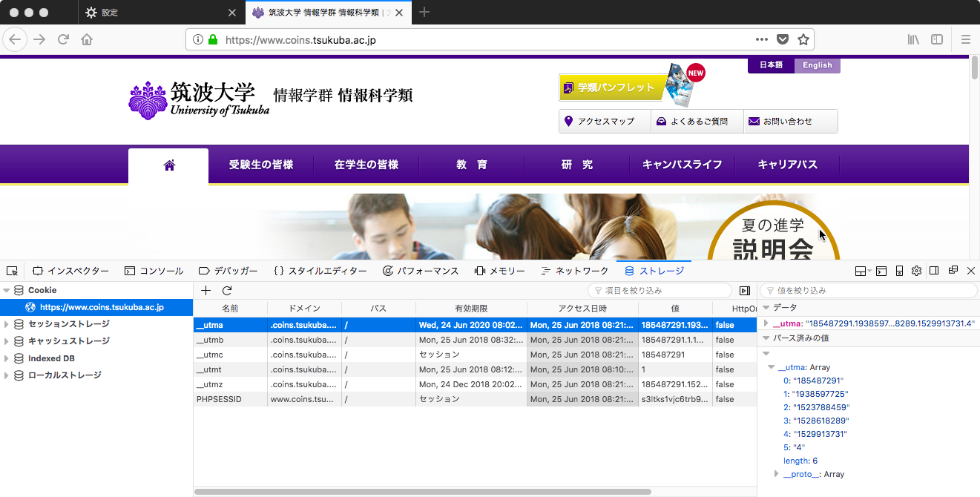Open devtools in separate window
Viewport: 980px width, 497px height.
[x=953, y=271]
